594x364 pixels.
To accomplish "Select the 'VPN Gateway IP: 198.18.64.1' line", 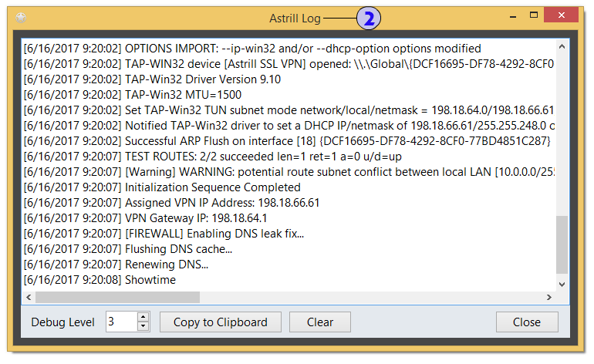I will (x=145, y=218).
